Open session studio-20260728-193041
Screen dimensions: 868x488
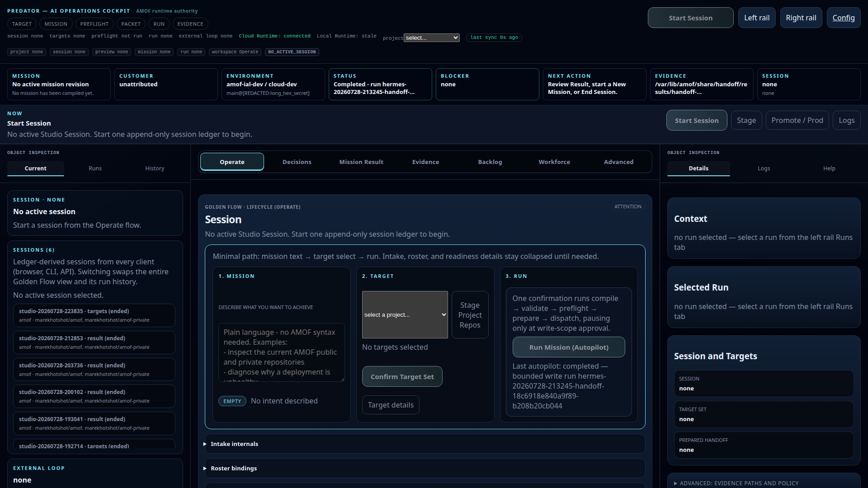tap(94, 423)
